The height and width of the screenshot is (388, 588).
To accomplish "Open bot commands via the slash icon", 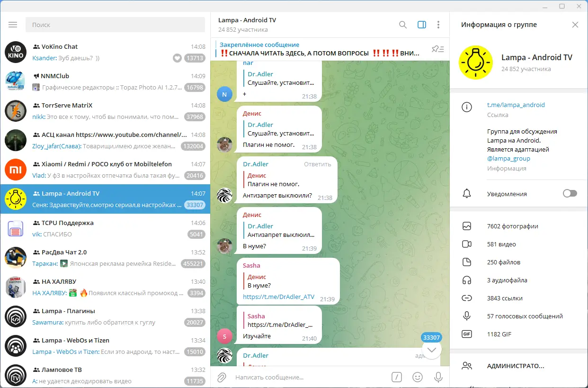I will (397, 377).
